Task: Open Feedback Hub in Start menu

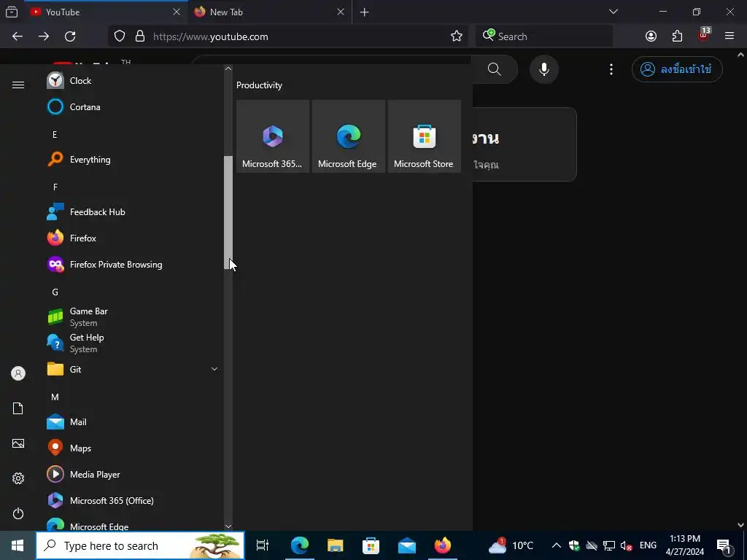Action: click(x=133, y=212)
